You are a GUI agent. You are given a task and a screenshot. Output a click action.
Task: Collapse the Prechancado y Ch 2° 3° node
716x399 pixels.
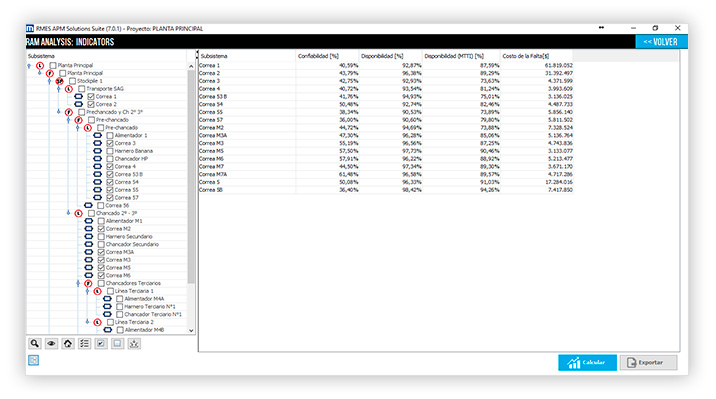(59, 112)
